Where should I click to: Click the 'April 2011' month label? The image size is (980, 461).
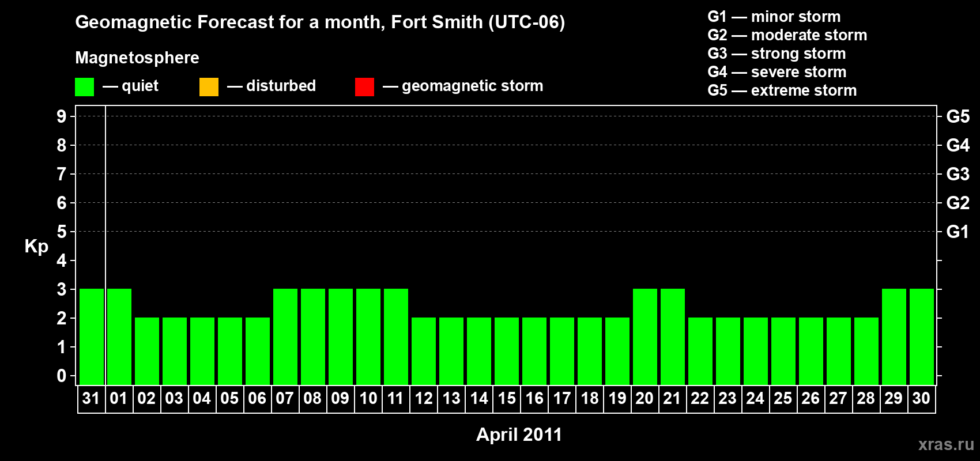(519, 434)
